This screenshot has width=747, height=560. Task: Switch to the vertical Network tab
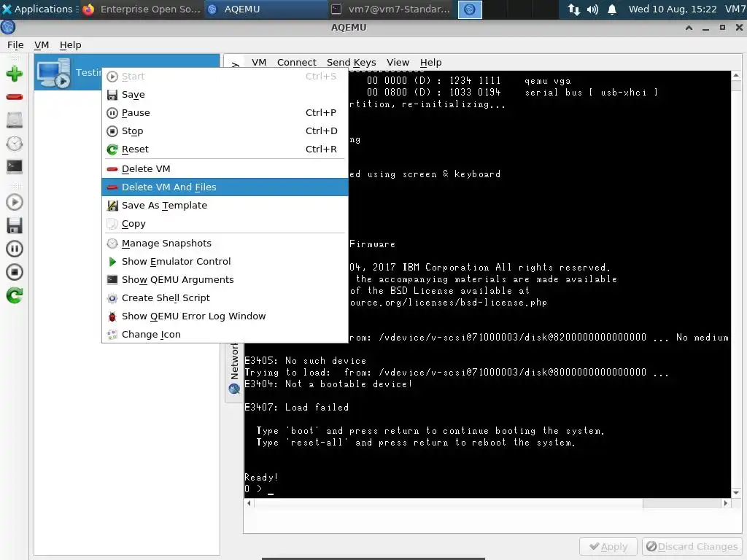pos(234,369)
